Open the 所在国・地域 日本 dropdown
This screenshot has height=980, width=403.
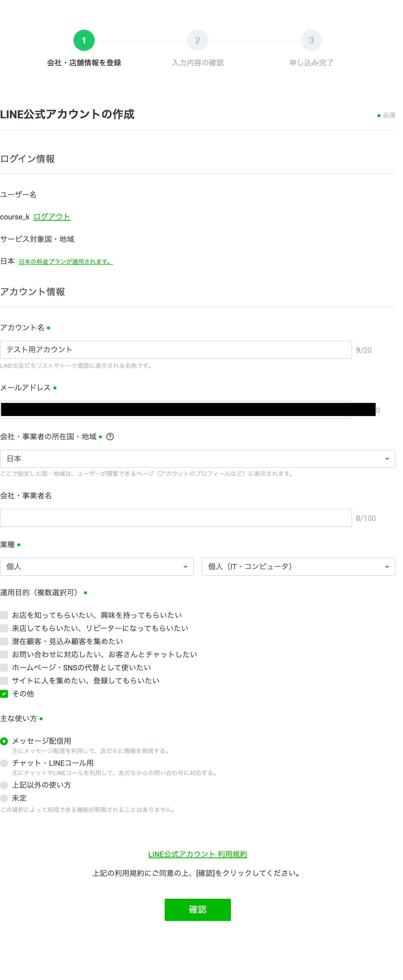pos(198,459)
